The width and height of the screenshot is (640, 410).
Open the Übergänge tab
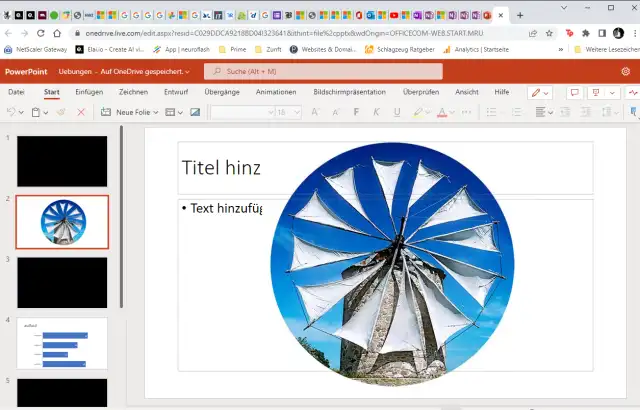click(222, 92)
